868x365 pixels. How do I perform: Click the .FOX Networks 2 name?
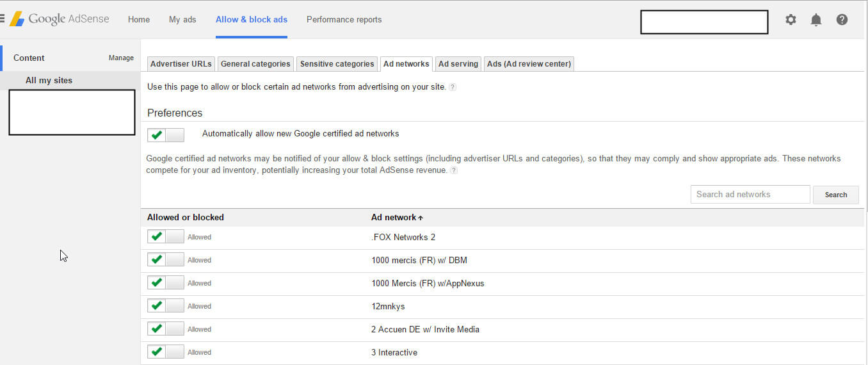(403, 237)
